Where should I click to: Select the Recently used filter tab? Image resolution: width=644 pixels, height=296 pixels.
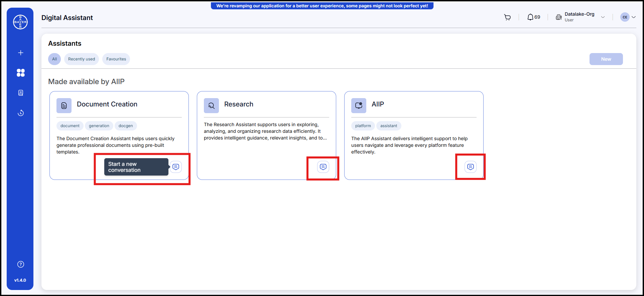pos(82,59)
